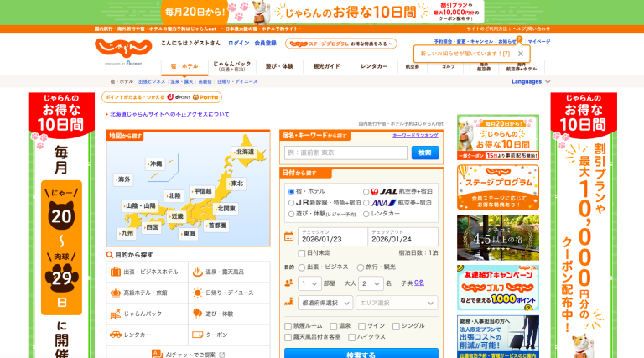
Task: Open the じゃらんパック tab
Action: click(x=232, y=66)
